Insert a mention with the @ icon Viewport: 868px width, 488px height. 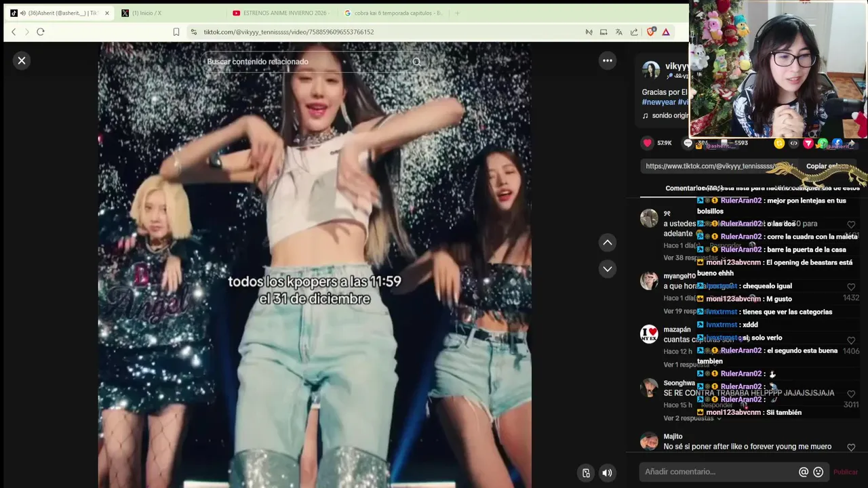point(804,472)
